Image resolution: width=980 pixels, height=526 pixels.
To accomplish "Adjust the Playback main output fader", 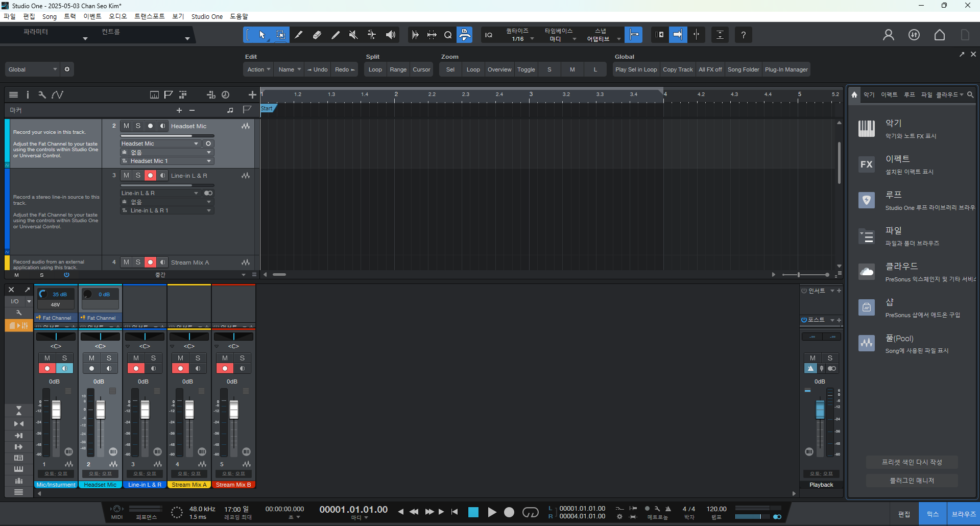I will [x=820, y=410].
